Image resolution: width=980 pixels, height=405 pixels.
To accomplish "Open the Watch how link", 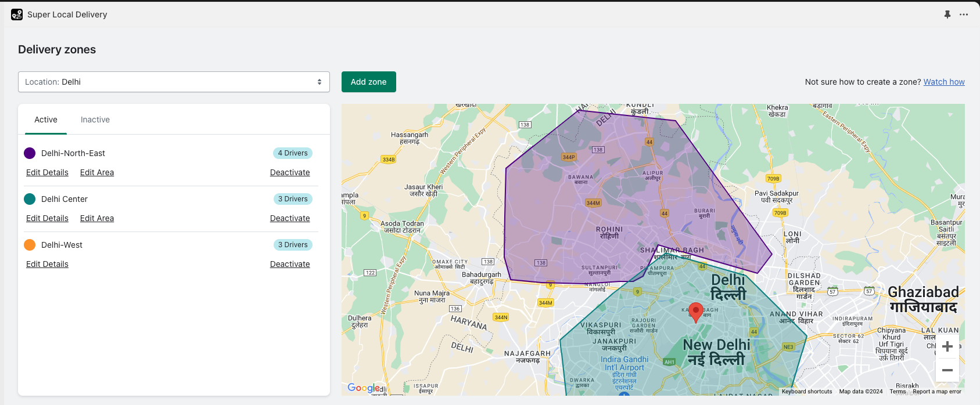I will tap(944, 82).
